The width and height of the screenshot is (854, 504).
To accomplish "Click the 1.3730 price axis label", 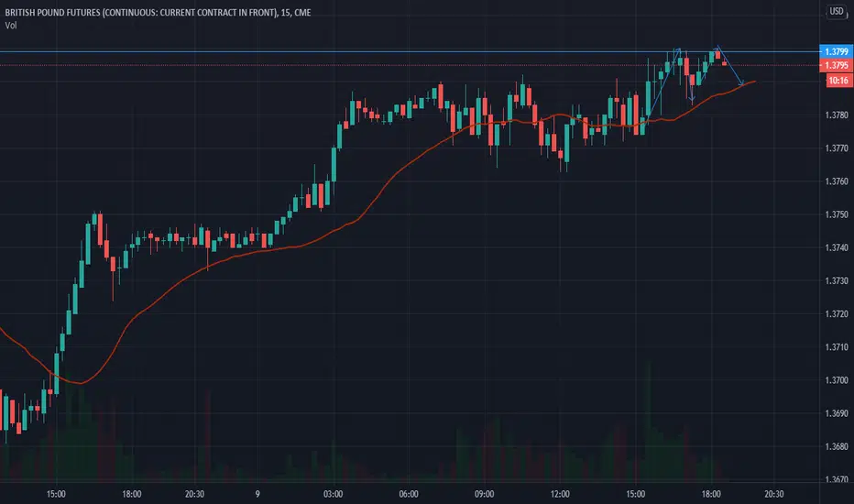I will (837, 280).
